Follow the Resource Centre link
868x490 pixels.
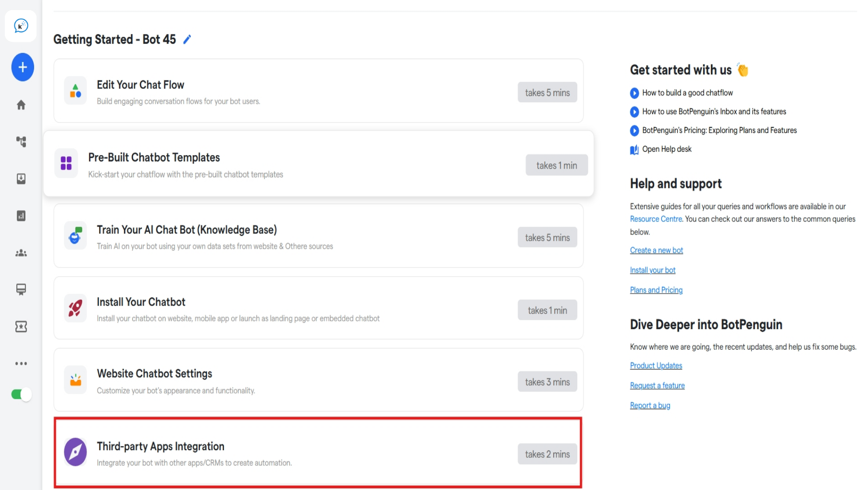click(x=656, y=219)
